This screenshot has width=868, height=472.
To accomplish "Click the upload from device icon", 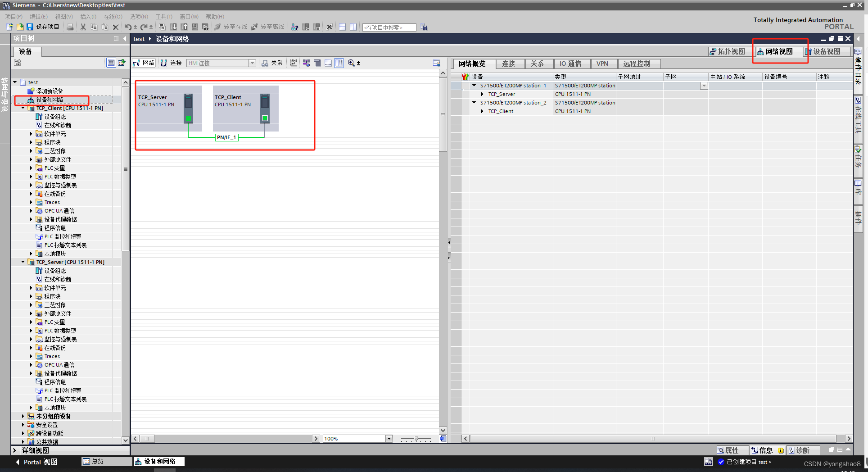I will tap(184, 27).
